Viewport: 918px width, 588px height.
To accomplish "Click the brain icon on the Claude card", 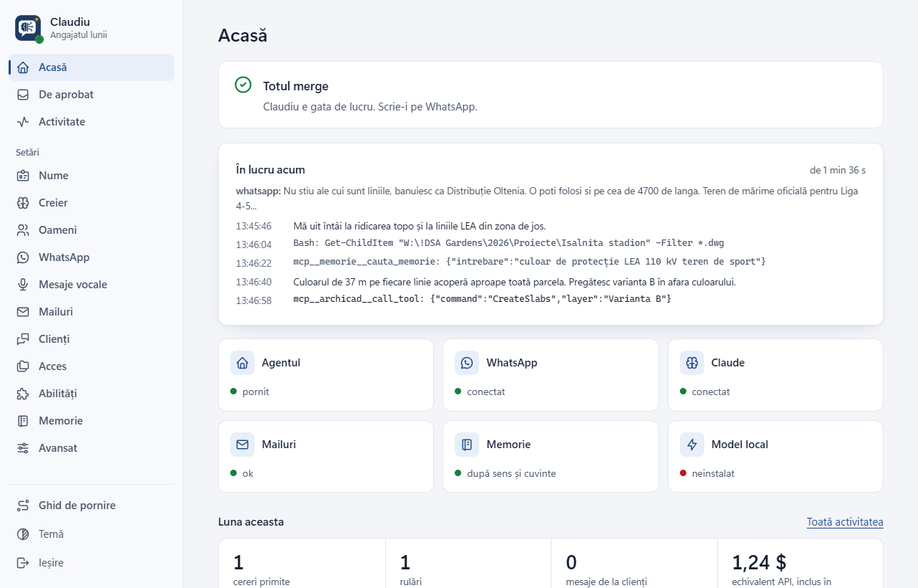I will 692,363.
